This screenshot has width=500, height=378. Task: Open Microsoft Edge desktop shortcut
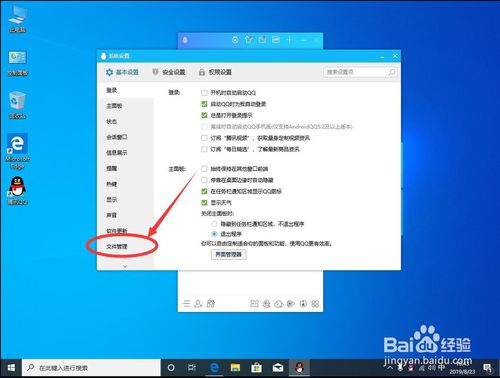coord(17,152)
